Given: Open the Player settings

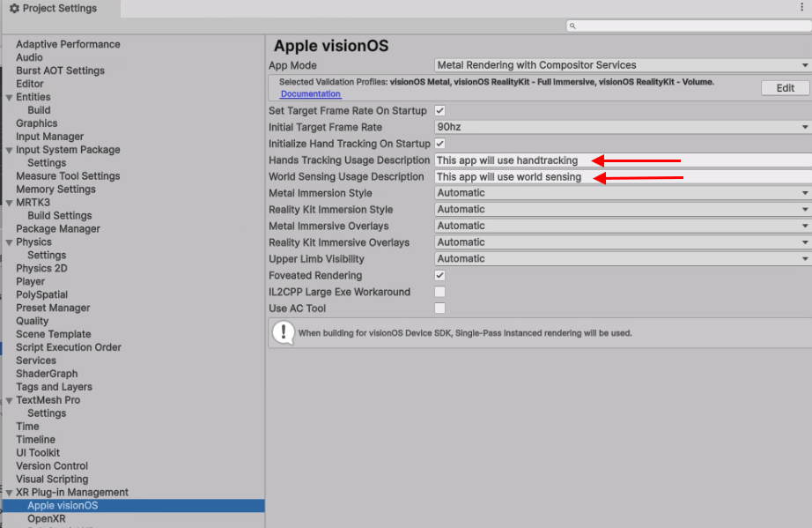Looking at the screenshot, I should 30,281.
